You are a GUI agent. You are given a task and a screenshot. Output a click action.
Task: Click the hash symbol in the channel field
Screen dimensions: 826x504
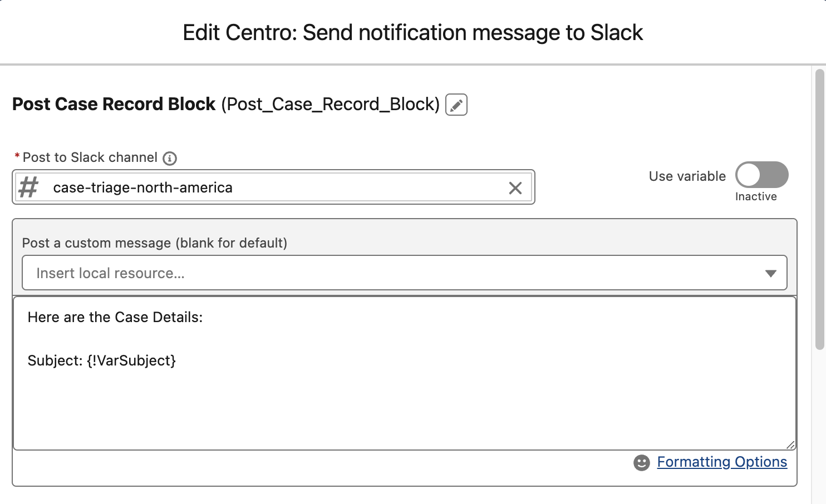point(28,187)
